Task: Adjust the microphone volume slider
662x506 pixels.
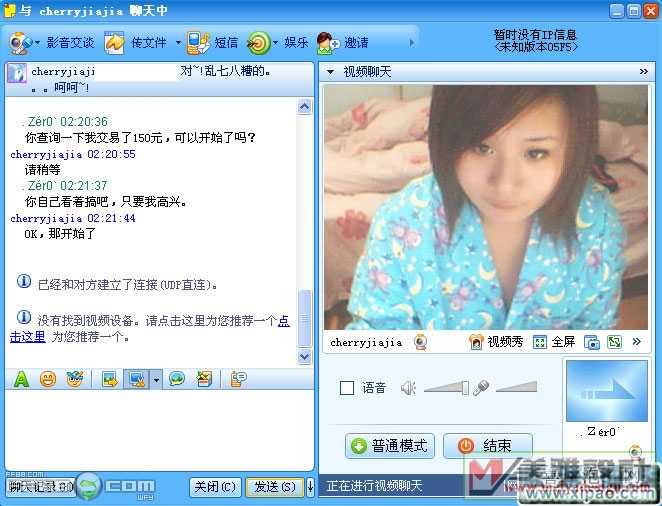Action: pyautogui.click(x=516, y=386)
